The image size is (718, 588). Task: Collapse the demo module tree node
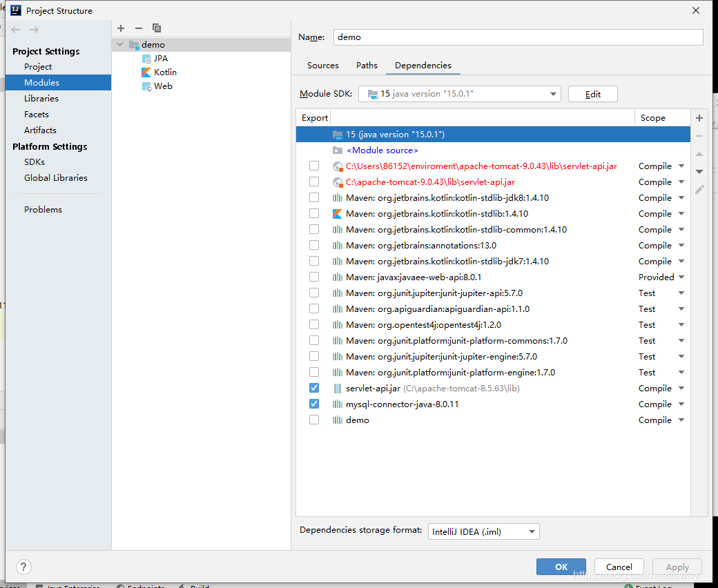[x=120, y=45]
